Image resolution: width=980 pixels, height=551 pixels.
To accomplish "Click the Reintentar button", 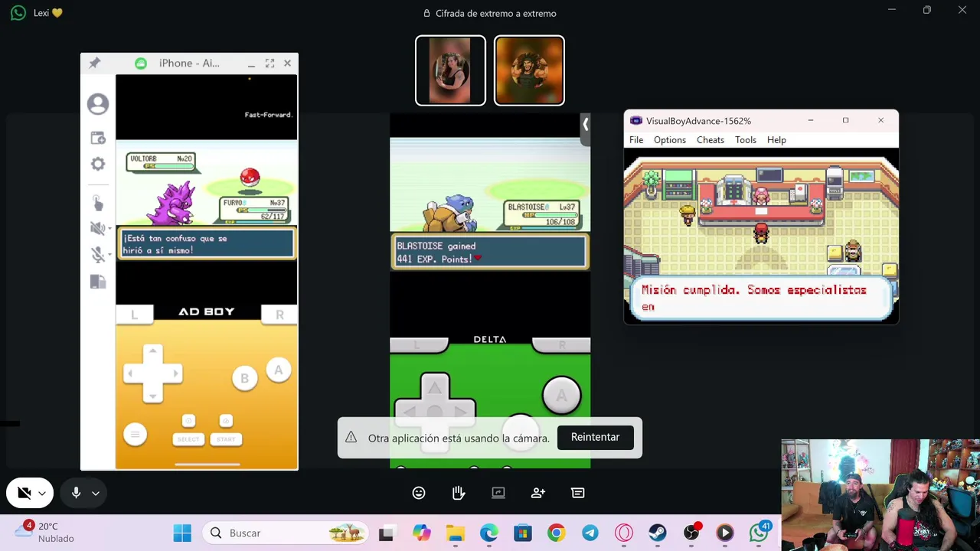I will (x=595, y=437).
